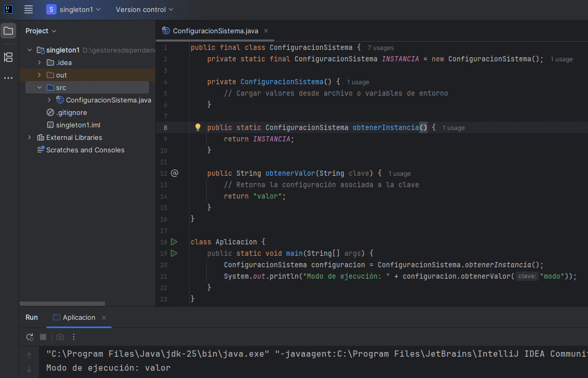This screenshot has width=588, height=378.
Task: Open the Structure tool window
Action: (x=8, y=57)
